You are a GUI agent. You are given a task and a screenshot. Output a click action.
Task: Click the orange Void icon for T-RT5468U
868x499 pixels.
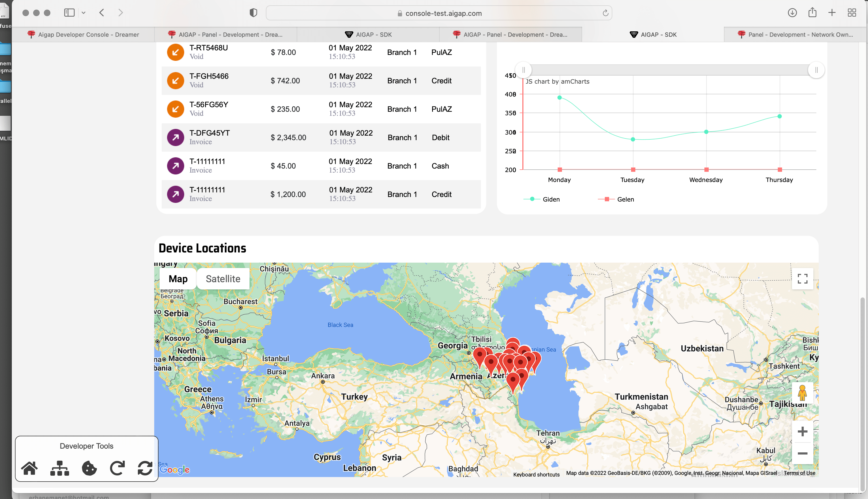tap(175, 52)
